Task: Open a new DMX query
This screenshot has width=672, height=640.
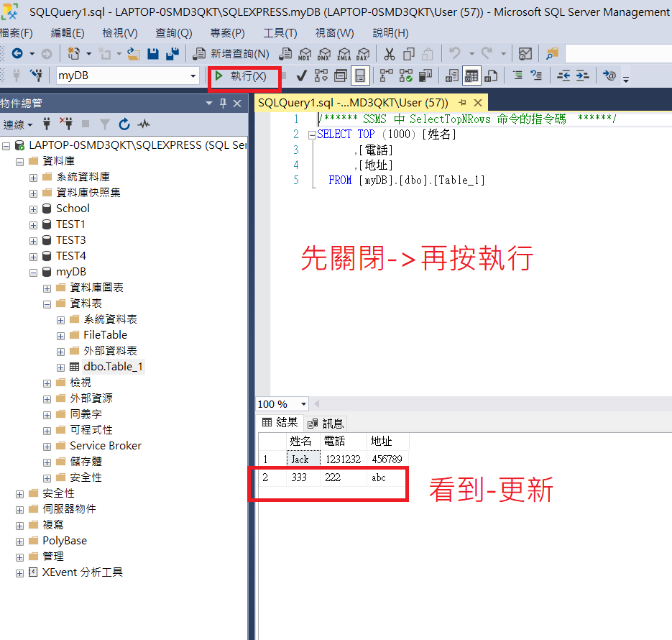Action: (x=324, y=54)
